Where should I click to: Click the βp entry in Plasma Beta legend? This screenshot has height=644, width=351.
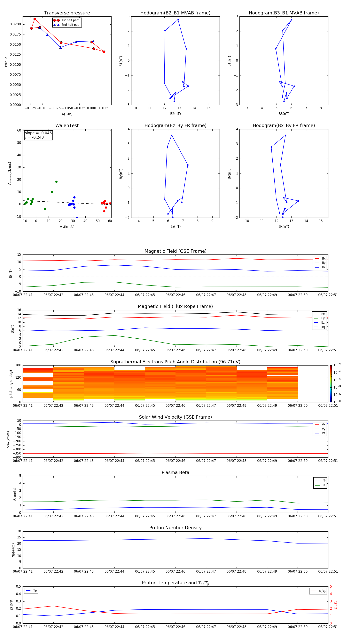click(320, 480)
